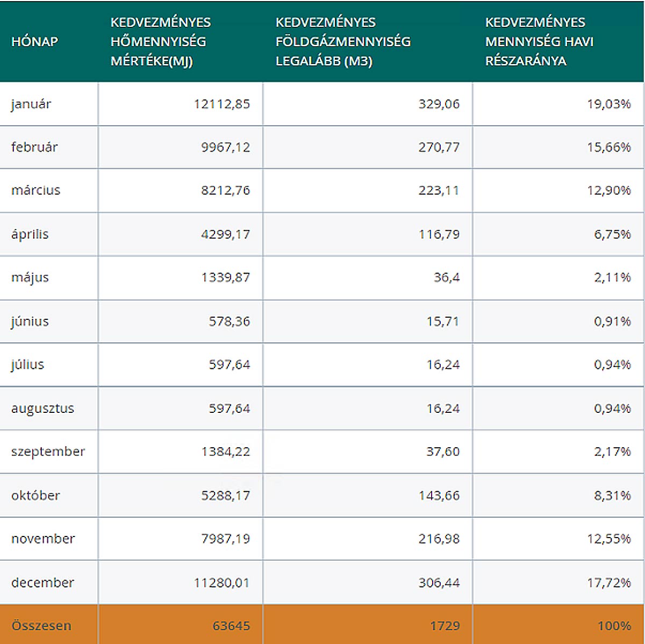Viewport: 645px width, 644px height.
Task: Select the január row label
Action: (31, 104)
